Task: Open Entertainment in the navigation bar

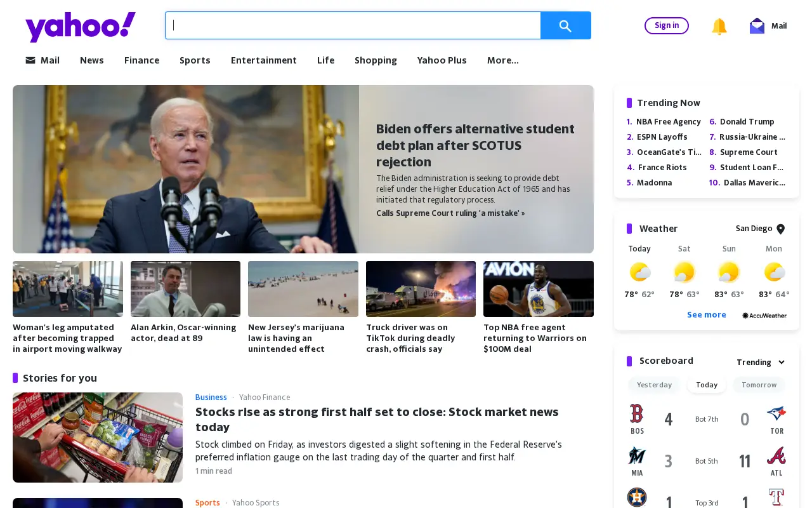Action: 264,60
